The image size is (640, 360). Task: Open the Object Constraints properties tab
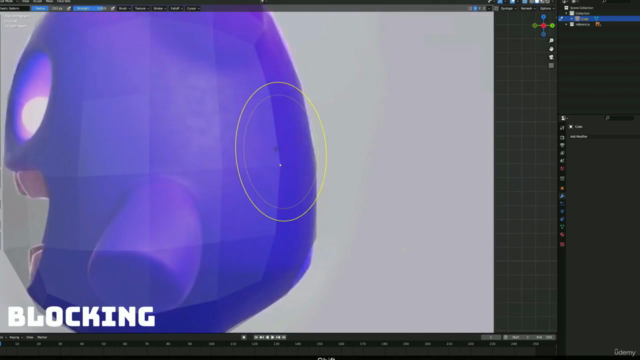pyautogui.click(x=562, y=219)
